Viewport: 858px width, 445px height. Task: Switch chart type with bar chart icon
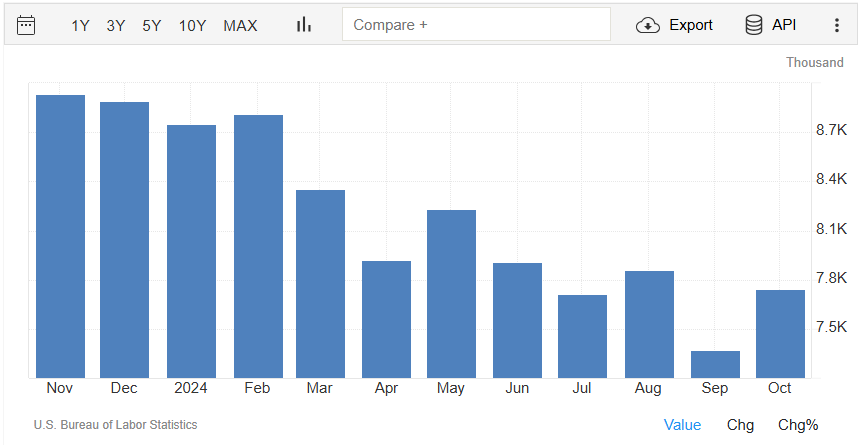pyautogui.click(x=304, y=25)
